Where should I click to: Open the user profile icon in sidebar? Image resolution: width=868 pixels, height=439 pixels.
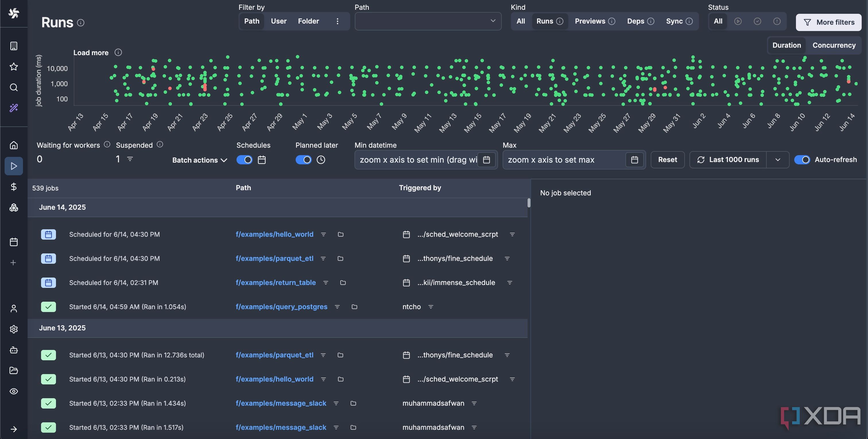pos(13,309)
